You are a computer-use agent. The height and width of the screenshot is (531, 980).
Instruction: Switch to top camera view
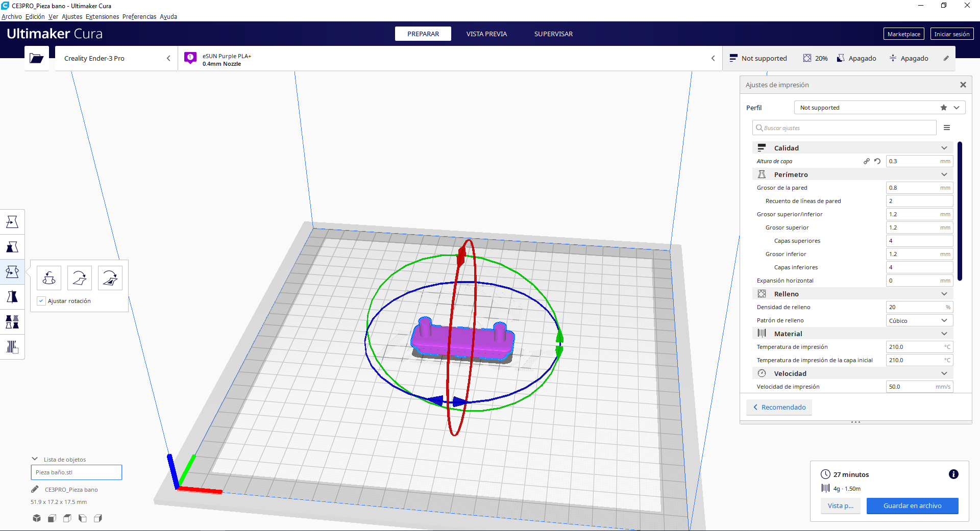point(67,518)
